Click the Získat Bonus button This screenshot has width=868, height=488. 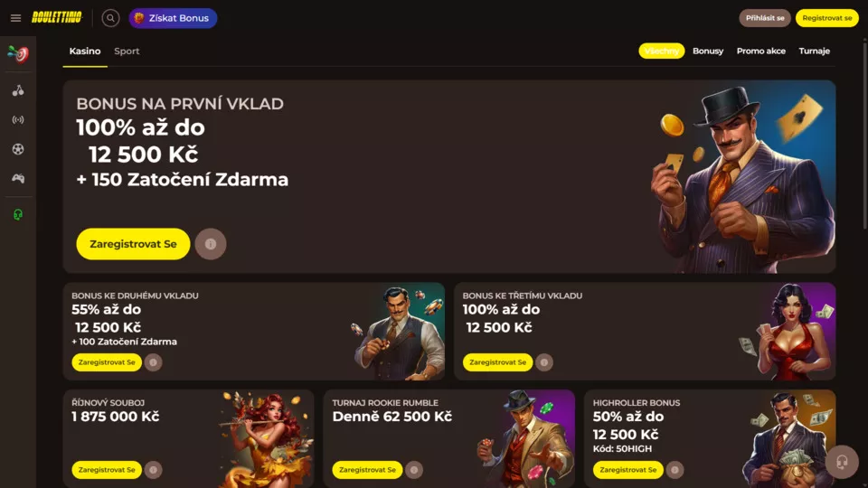(x=174, y=18)
